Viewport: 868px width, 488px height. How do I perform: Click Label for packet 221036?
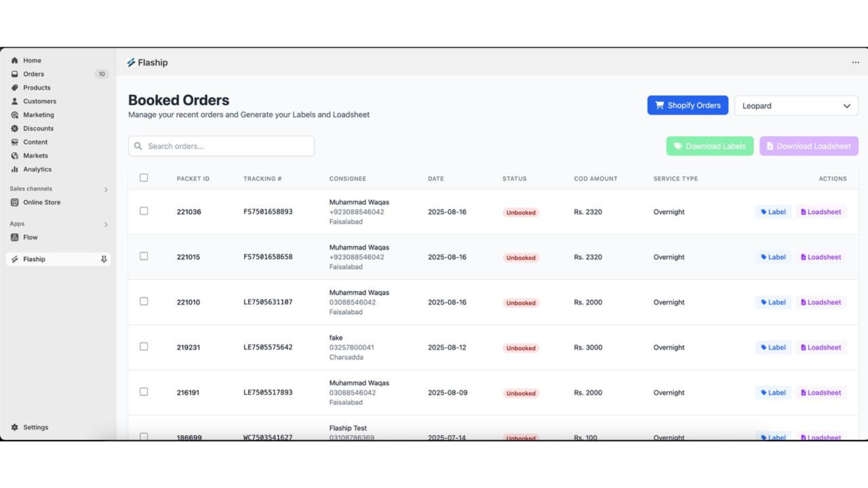(x=773, y=212)
